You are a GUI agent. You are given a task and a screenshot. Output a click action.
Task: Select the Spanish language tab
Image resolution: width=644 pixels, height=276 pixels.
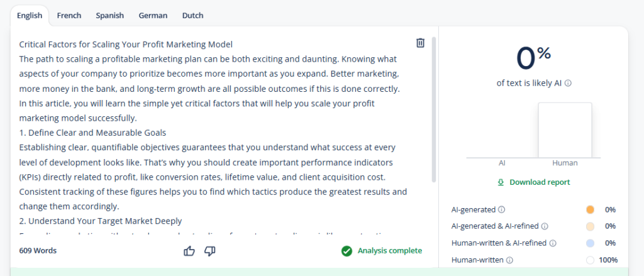pos(109,15)
